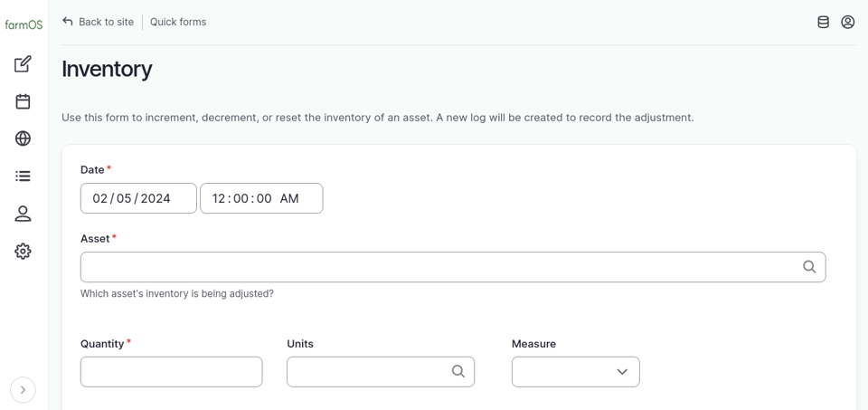
Task: Click the farmOS logo
Action: click(24, 24)
